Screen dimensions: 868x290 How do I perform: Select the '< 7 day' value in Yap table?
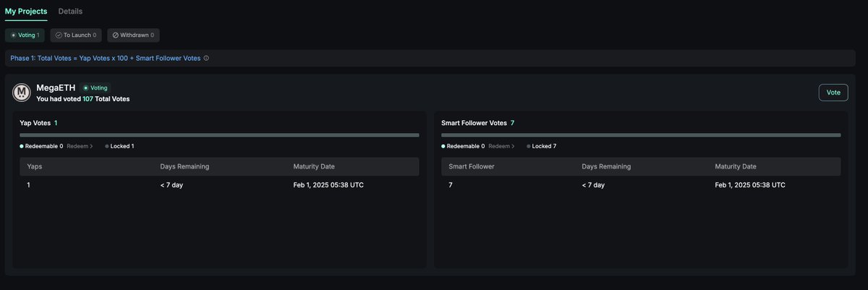coord(171,185)
